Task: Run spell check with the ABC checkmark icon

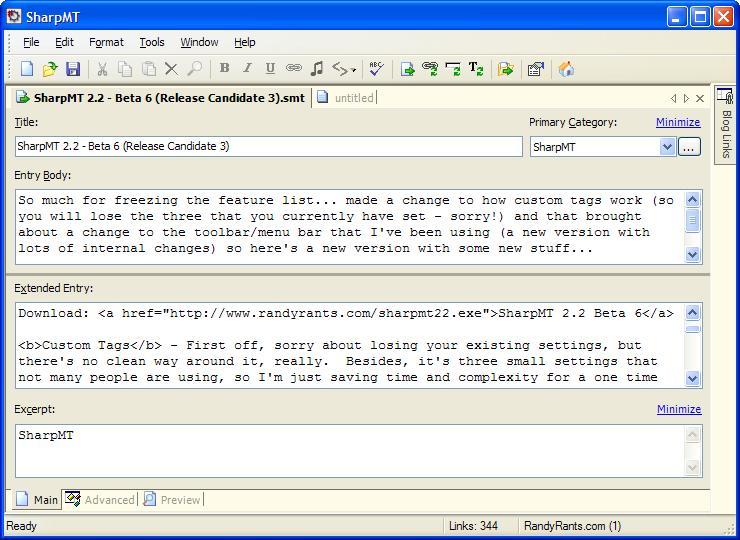Action: (x=376, y=69)
